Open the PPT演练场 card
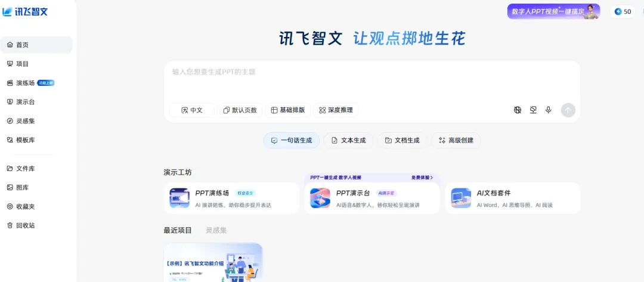644x282 pixels. point(231,199)
